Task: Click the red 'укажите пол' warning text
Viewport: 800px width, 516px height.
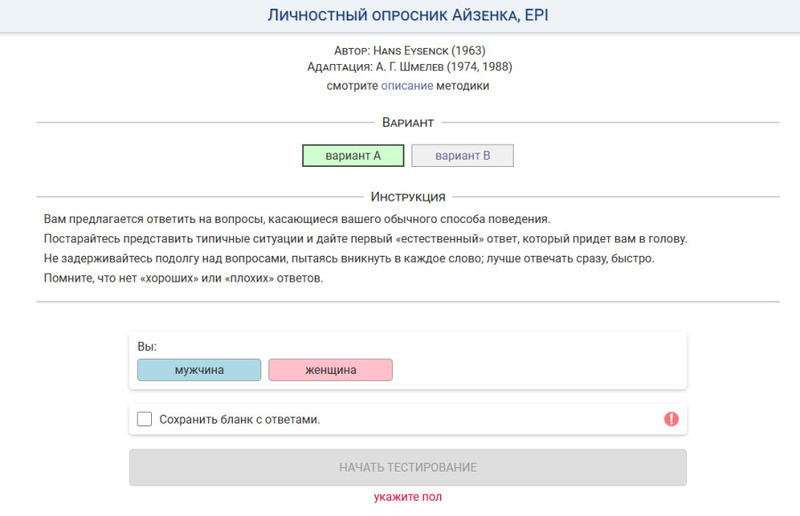Action: point(407,497)
